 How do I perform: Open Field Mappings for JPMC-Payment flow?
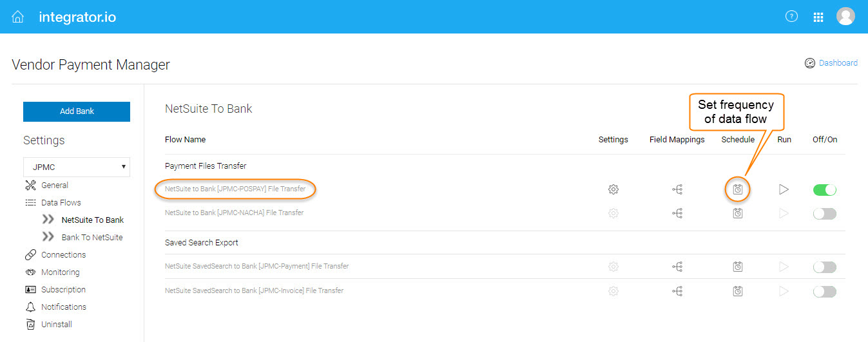pos(677,267)
